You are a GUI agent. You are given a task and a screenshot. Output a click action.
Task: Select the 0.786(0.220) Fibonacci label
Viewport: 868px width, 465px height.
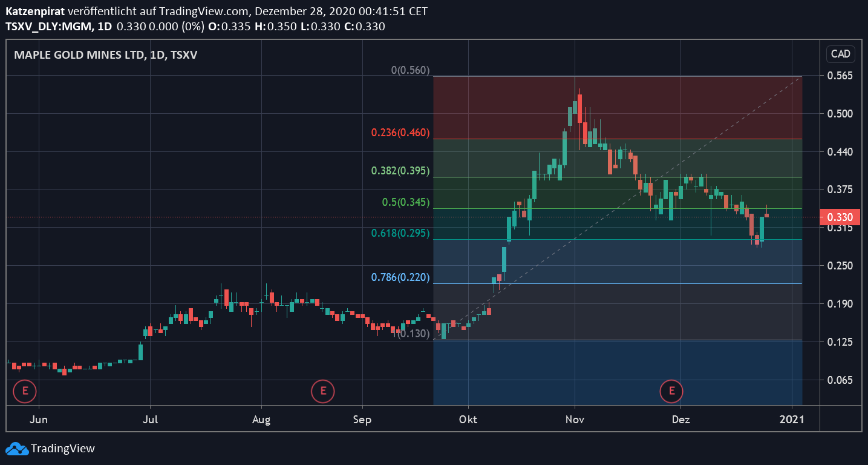click(x=400, y=277)
